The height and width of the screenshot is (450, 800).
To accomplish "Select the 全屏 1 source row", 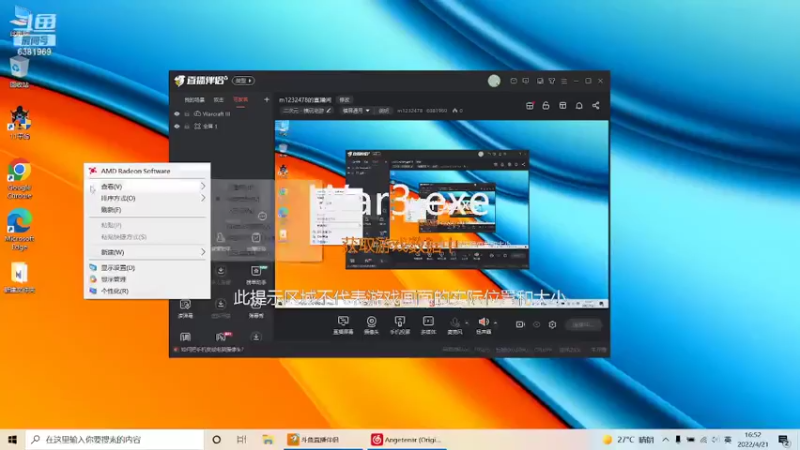I will (222, 126).
